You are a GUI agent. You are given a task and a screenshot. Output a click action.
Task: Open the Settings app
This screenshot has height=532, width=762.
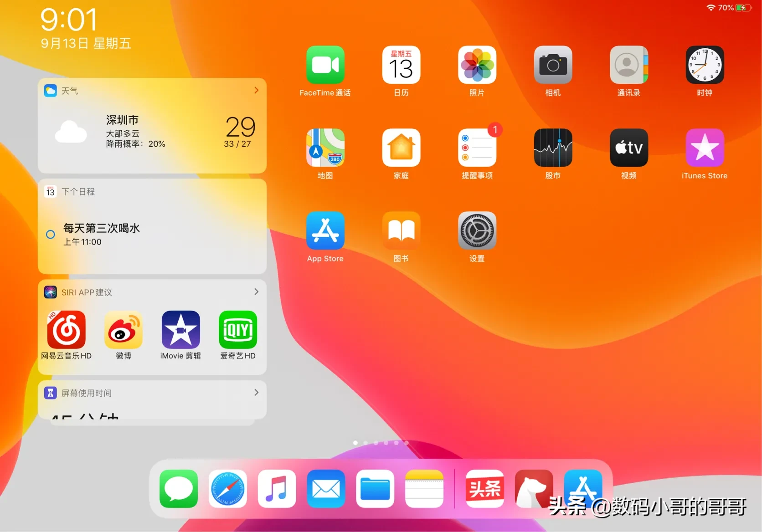[x=477, y=230]
